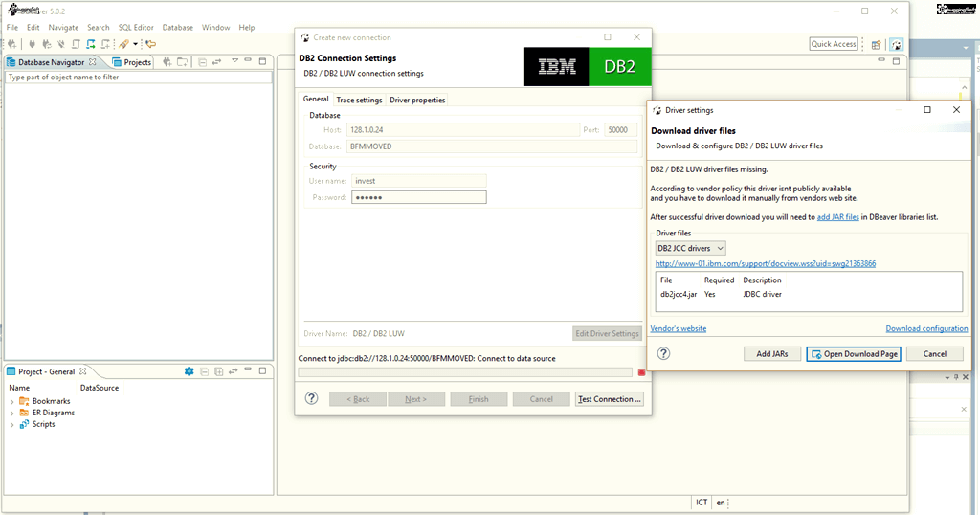This screenshot has height=515, width=980.
Task: Open Database Navigator view menu triangle
Action: [x=235, y=60]
